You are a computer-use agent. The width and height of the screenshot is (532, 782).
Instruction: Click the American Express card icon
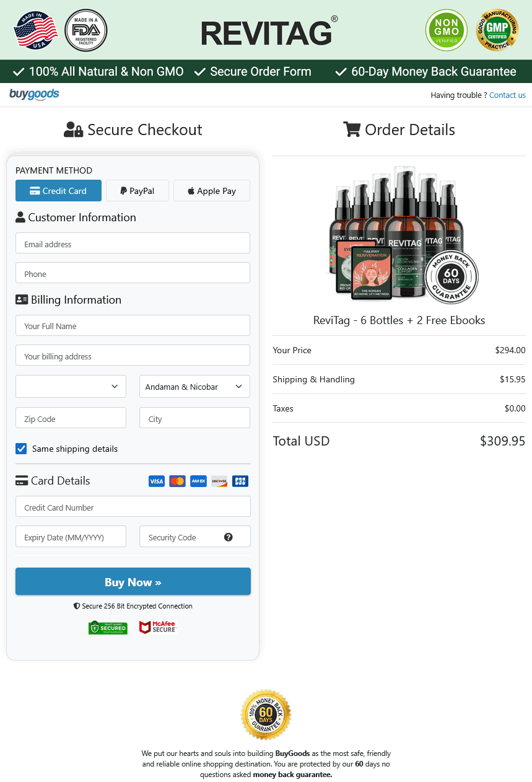pyautogui.click(x=198, y=481)
